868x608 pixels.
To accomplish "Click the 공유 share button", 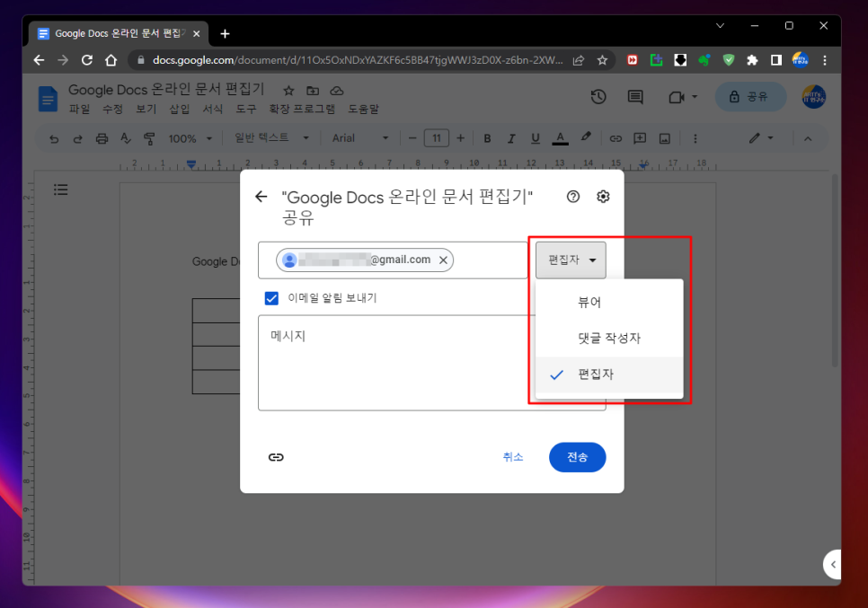I will click(750, 97).
